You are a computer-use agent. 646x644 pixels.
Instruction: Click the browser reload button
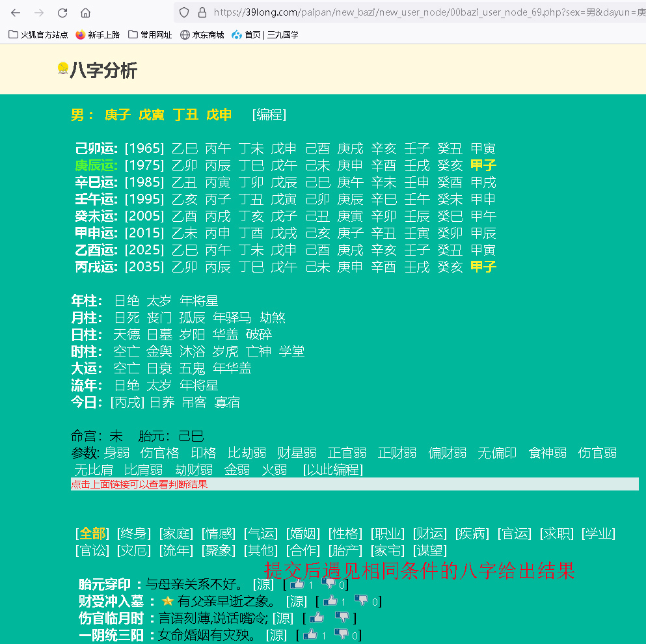click(x=62, y=12)
